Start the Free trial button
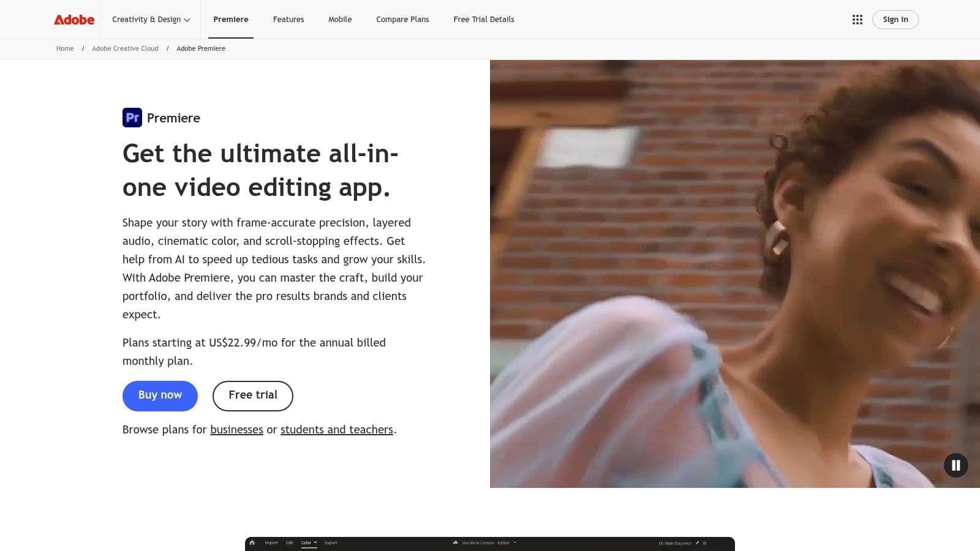The height and width of the screenshot is (551, 980). point(253,395)
